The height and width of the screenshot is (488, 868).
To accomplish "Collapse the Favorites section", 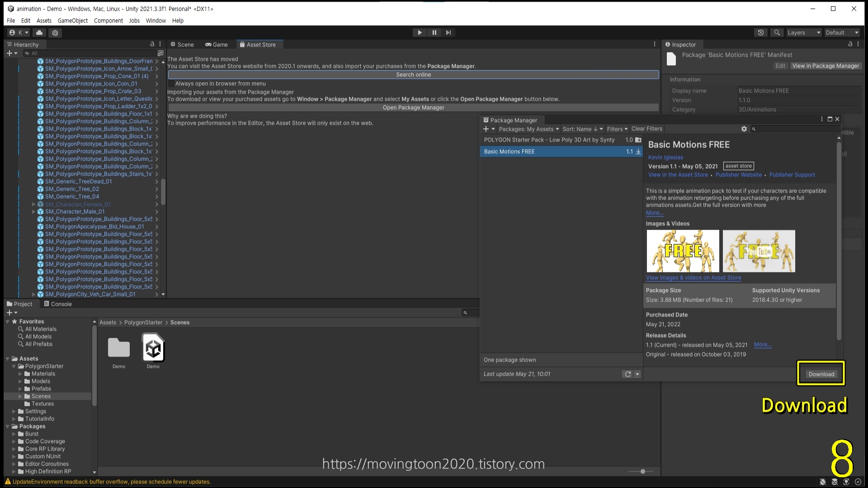I will (8, 322).
